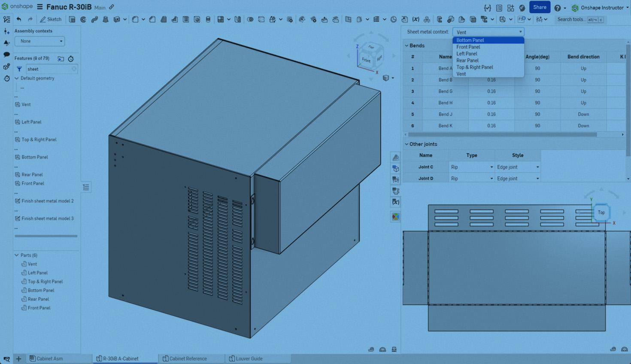Viewport: 631px width, 364px height.
Task: Click the Share button
Action: tap(539, 7)
